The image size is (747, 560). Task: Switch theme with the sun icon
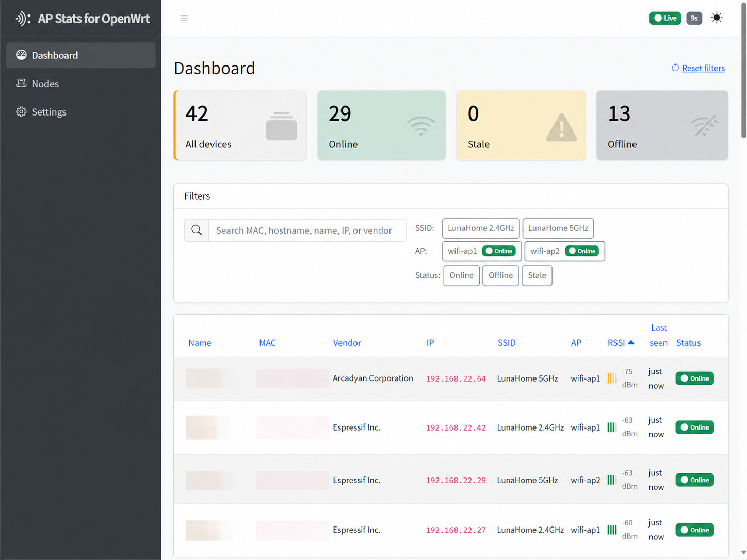717,18
